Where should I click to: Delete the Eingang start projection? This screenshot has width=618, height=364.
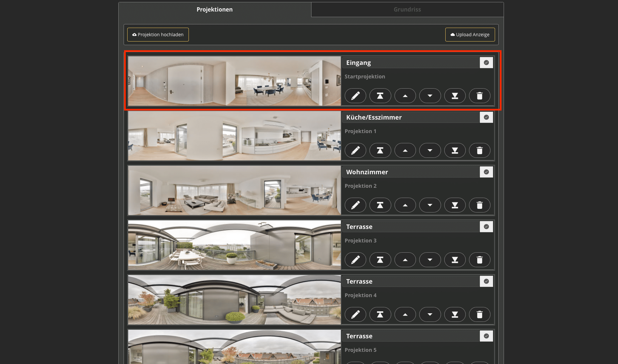pos(480,96)
